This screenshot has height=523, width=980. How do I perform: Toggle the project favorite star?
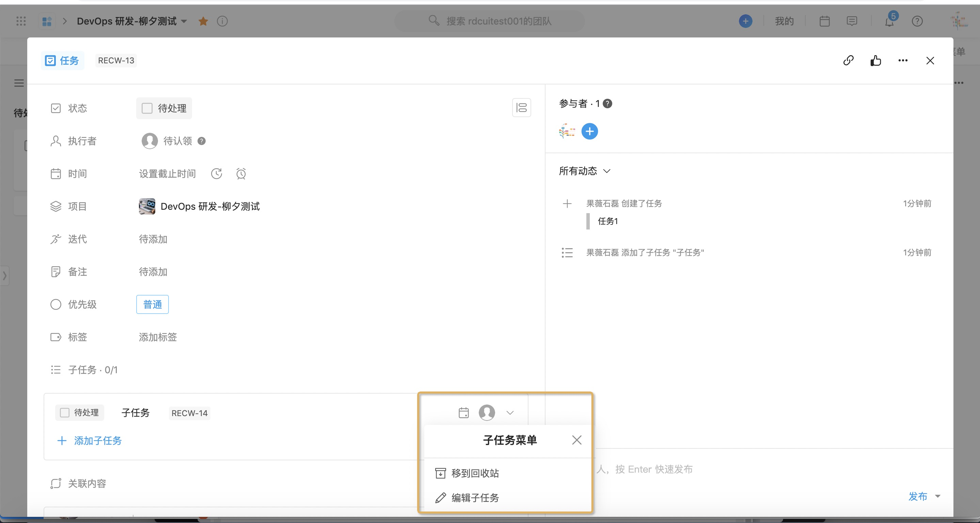203,21
